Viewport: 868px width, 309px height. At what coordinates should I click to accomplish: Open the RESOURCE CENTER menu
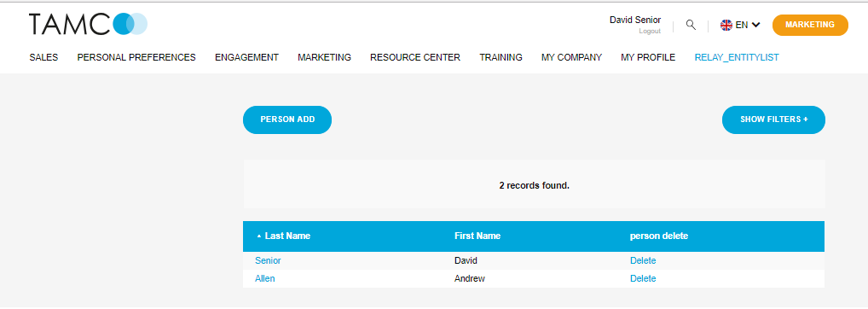pyautogui.click(x=415, y=57)
